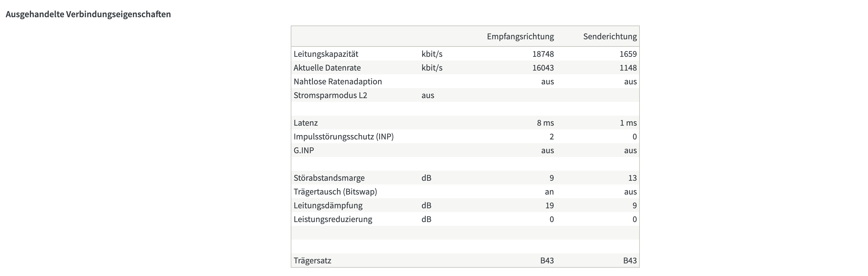Viewport: 868px width, 276px height.
Task: Select the Leitungsdämpfung value 19
Action: click(x=549, y=205)
